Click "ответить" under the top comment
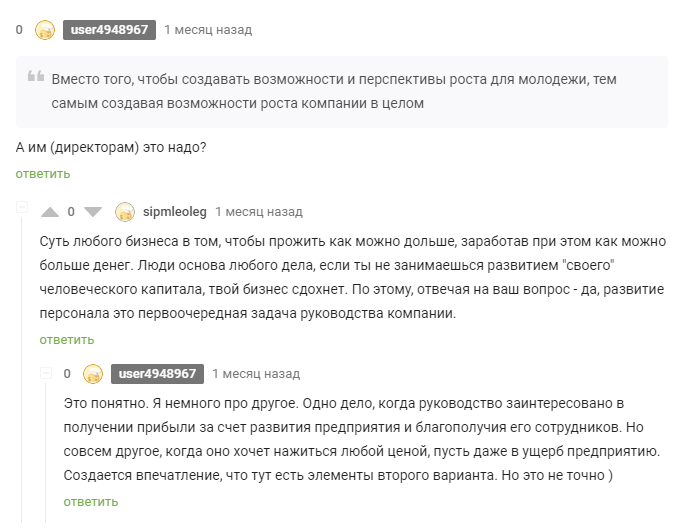The width and height of the screenshot is (685, 529). [x=43, y=174]
